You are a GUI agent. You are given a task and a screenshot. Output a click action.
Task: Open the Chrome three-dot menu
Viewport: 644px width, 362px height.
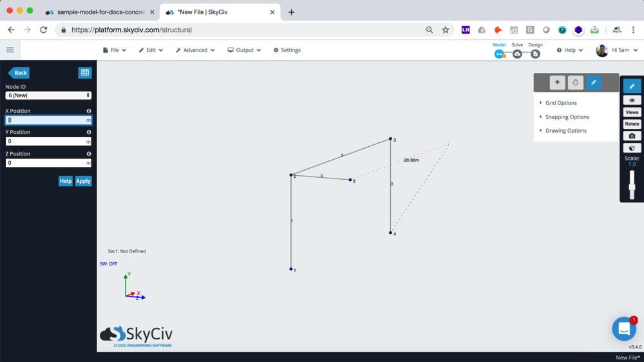pyautogui.click(x=633, y=30)
